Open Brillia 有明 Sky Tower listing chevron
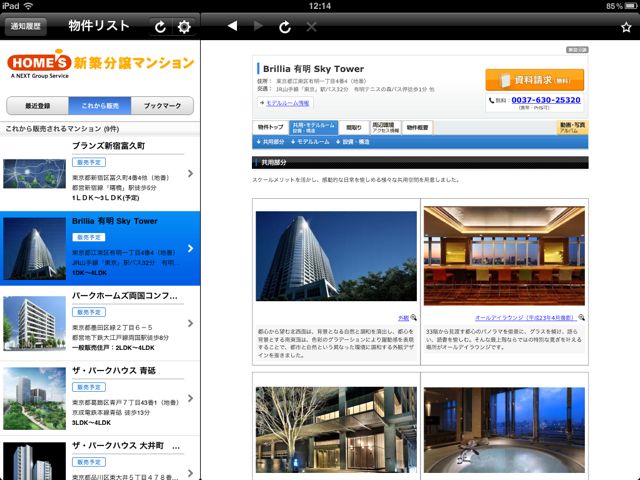 [x=191, y=249]
